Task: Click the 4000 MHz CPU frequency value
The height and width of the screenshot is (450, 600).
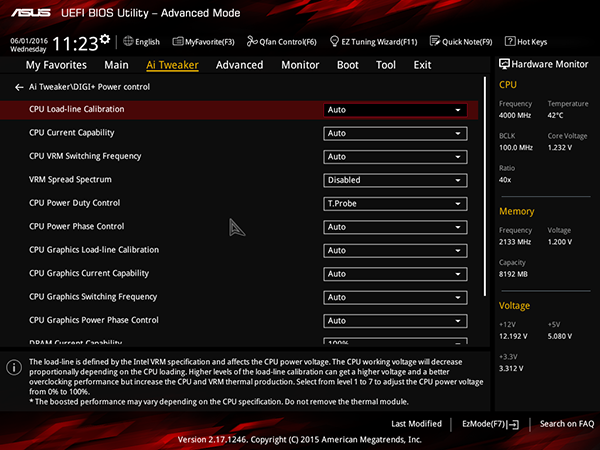Action: (x=515, y=115)
